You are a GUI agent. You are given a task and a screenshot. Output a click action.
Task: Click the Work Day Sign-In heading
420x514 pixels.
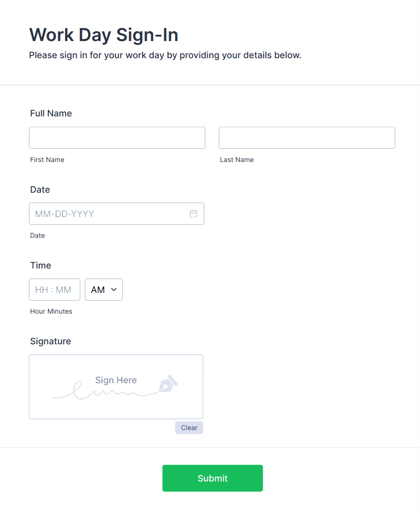pos(103,35)
